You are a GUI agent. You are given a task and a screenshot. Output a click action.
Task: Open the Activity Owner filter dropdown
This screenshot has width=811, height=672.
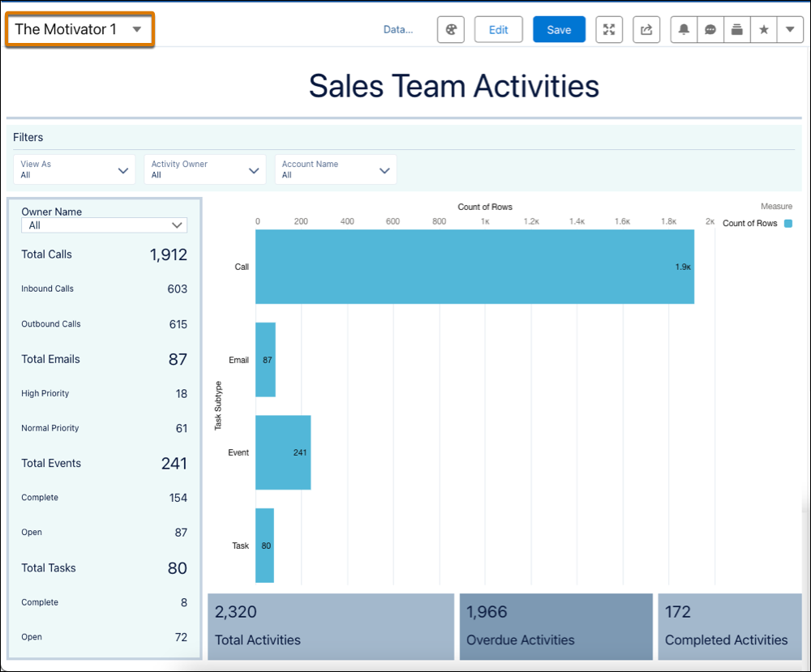click(204, 169)
